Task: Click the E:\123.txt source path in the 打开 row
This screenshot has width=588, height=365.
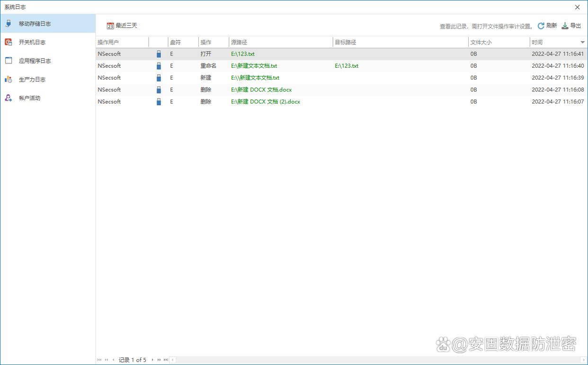Action: click(243, 54)
